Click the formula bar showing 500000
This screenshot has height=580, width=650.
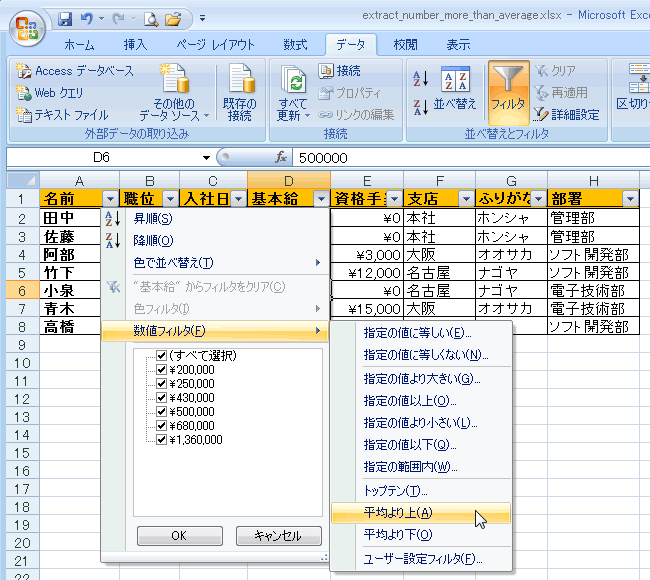coord(471,158)
